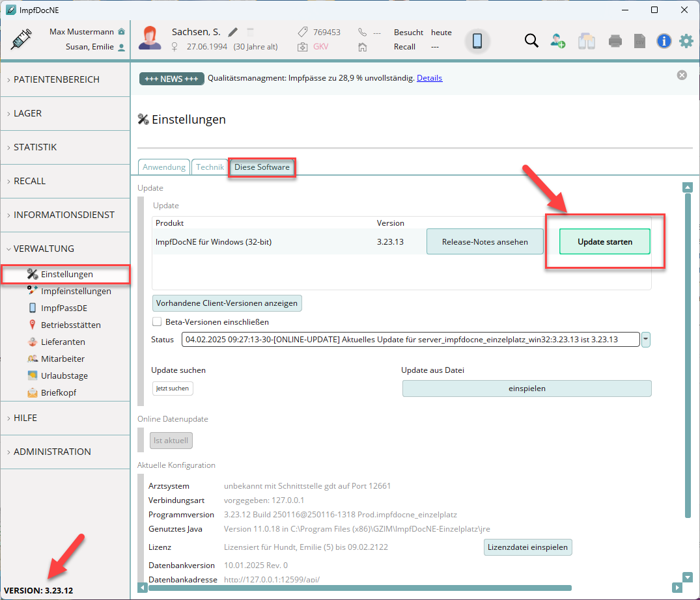Click the vertical scrollbar thumb
The height and width of the screenshot is (600, 700).
click(688, 355)
